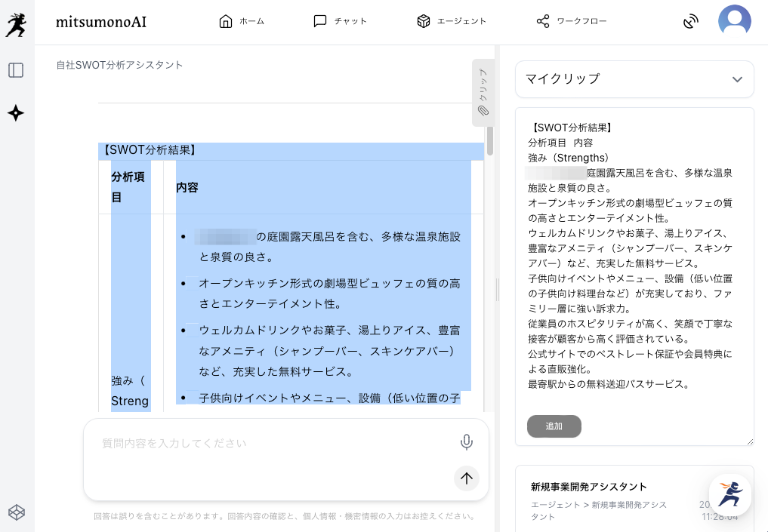
Task: Open the user profile avatar
Action: 734,21
